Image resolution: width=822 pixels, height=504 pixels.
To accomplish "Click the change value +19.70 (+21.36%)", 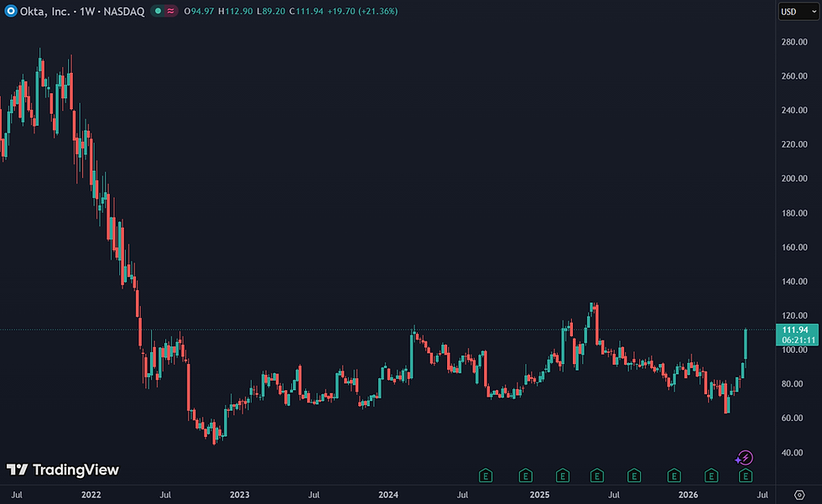I will [x=362, y=11].
